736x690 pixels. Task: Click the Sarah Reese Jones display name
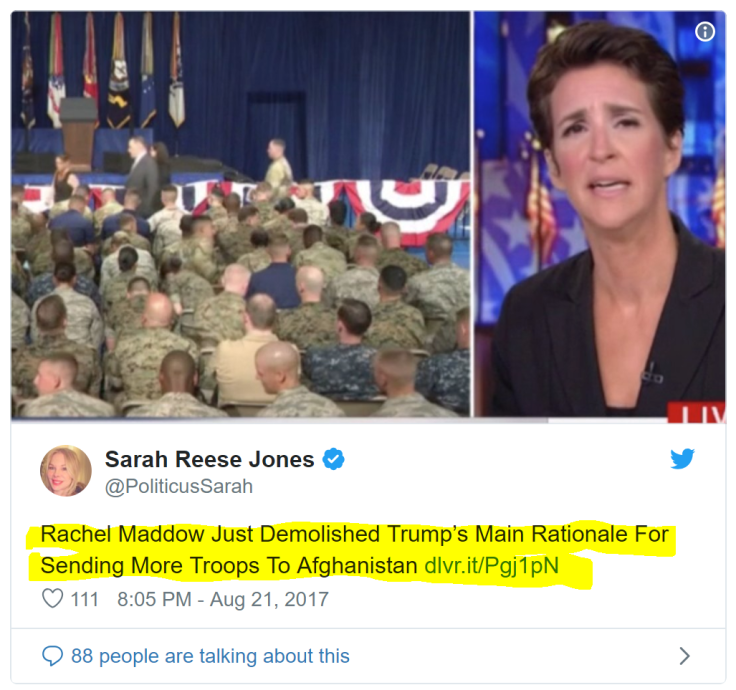[x=209, y=459]
